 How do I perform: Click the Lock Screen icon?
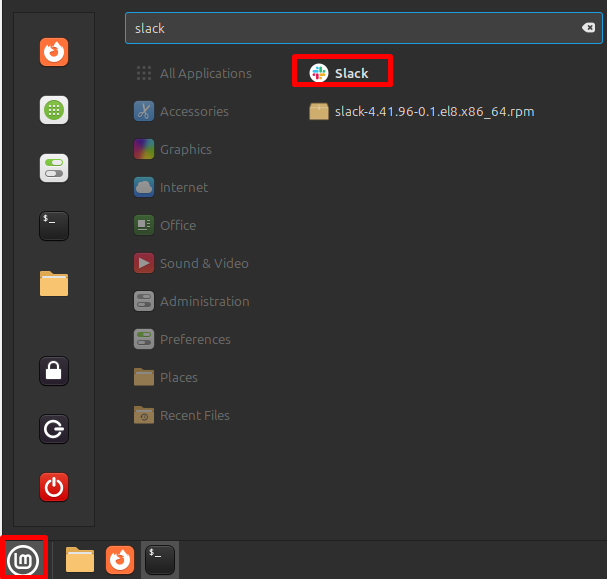pyautogui.click(x=54, y=371)
